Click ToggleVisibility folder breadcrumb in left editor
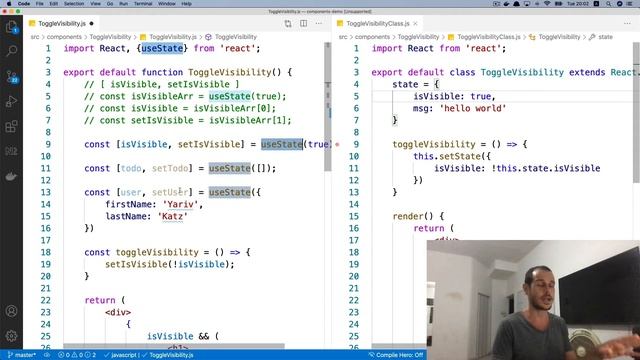This screenshot has width=640, height=360. pos(110,37)
